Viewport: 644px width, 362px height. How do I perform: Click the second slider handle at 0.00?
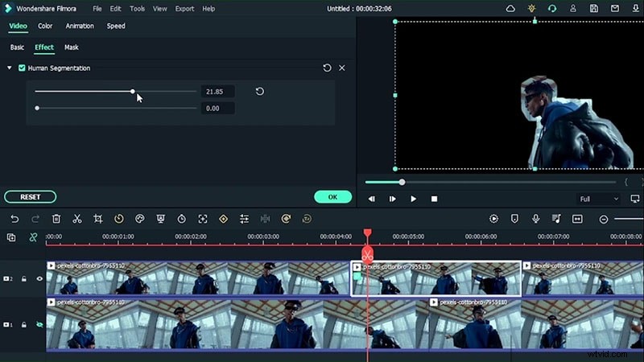coord(37,109)
